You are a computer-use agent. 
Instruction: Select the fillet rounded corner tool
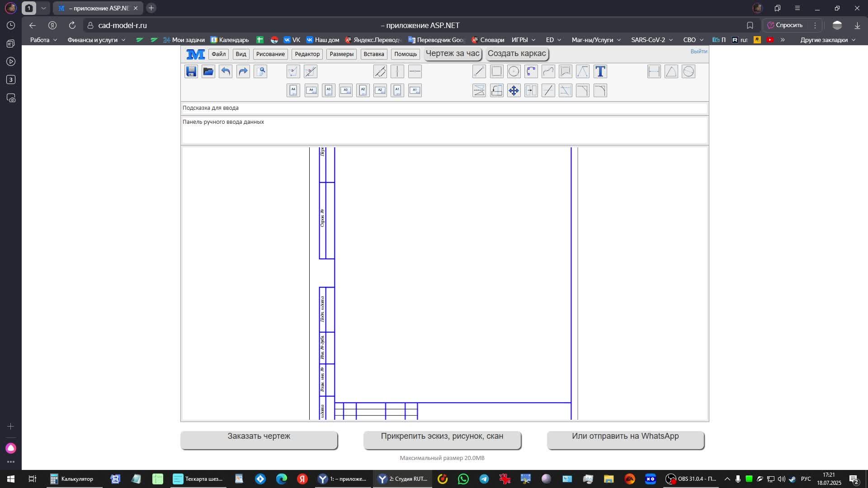point(600,90)
